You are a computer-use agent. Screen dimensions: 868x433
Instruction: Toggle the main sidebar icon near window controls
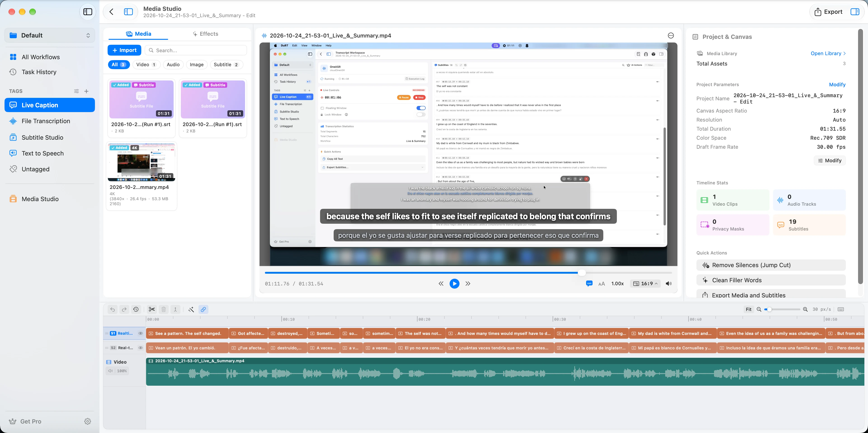(x=88, y=12)
